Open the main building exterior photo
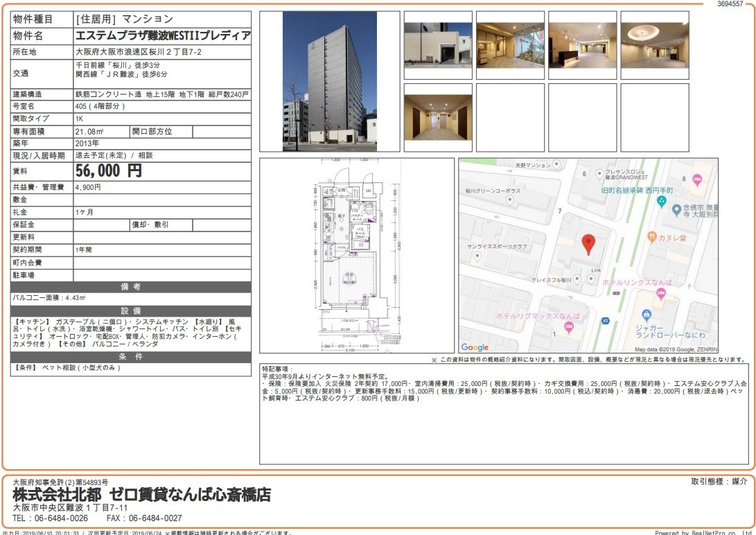756x535 pixels. (x=330, y=82)
